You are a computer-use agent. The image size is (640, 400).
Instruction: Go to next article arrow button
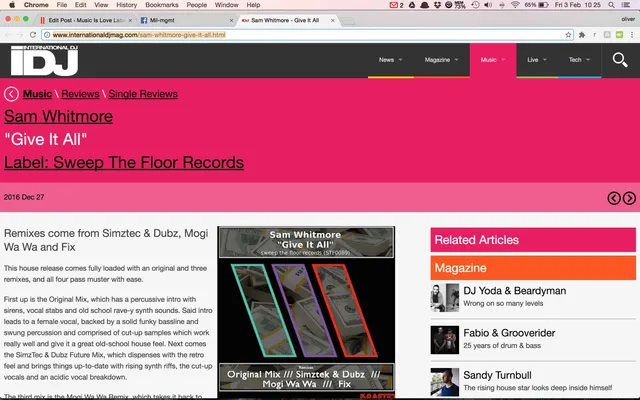pyautogui.click(x=629, y=198)
